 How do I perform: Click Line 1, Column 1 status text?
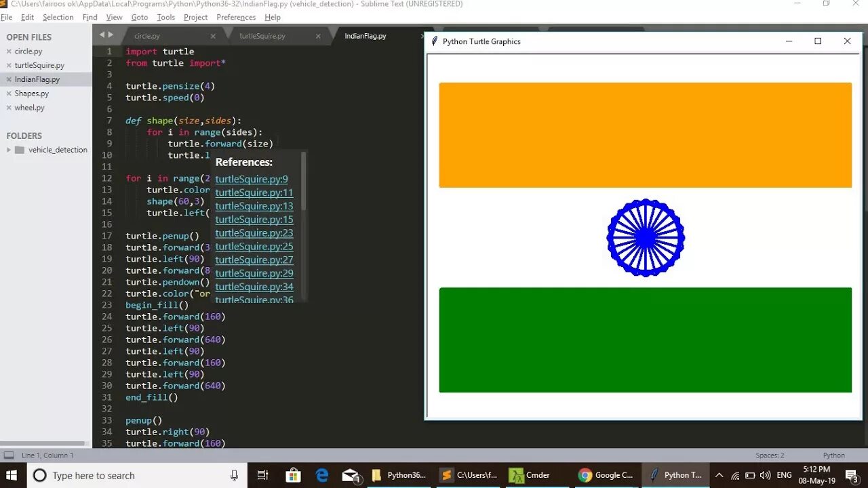click(x=47, y=455)
